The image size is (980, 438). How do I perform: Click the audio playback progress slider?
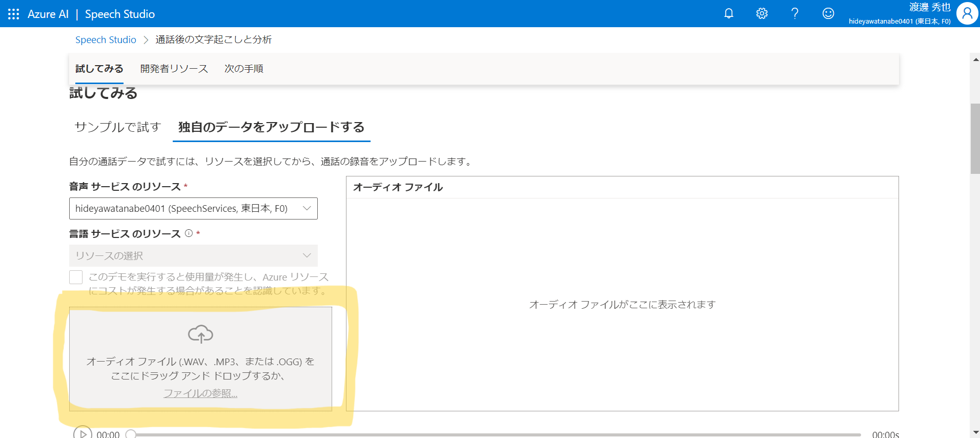coord(494,434)
